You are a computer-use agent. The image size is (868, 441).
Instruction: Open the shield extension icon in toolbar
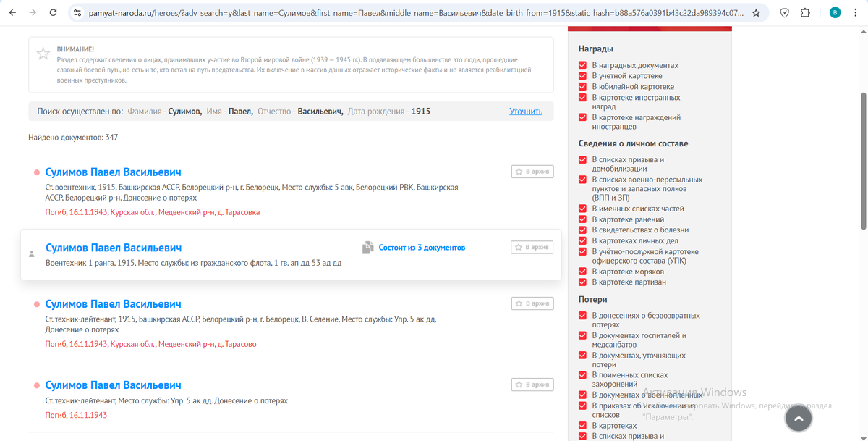tap(785, 13)
